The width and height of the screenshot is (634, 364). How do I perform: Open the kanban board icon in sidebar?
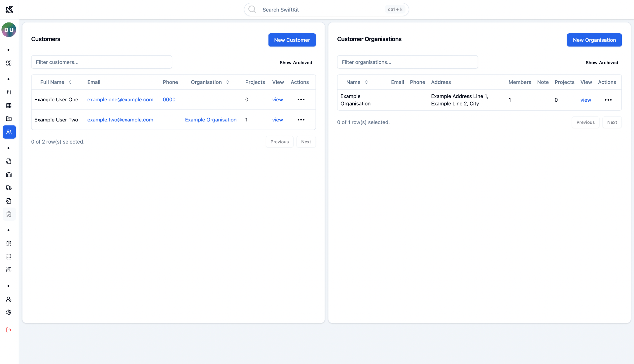tap(9, 92)
